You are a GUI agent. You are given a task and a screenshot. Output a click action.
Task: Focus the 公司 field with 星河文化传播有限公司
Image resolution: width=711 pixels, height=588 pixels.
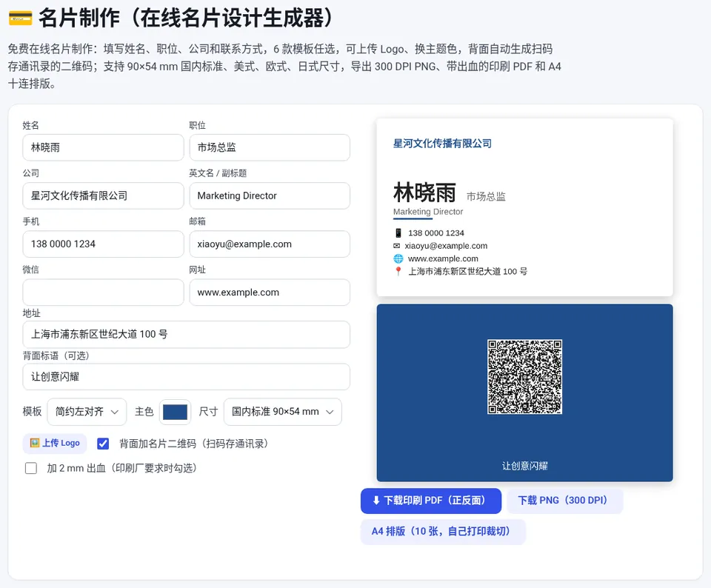pyautogui.click(x=103, y=196)
